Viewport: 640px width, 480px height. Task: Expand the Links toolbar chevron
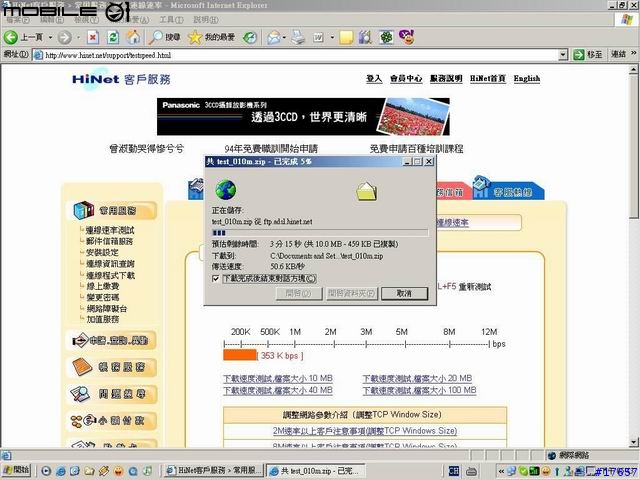633,53
